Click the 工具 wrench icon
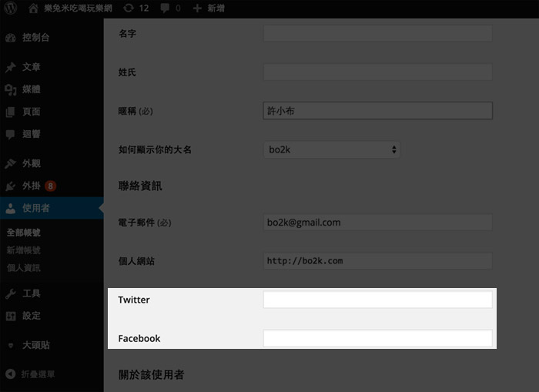The height and width of the screenshot is (392, 539). (11, 293)
